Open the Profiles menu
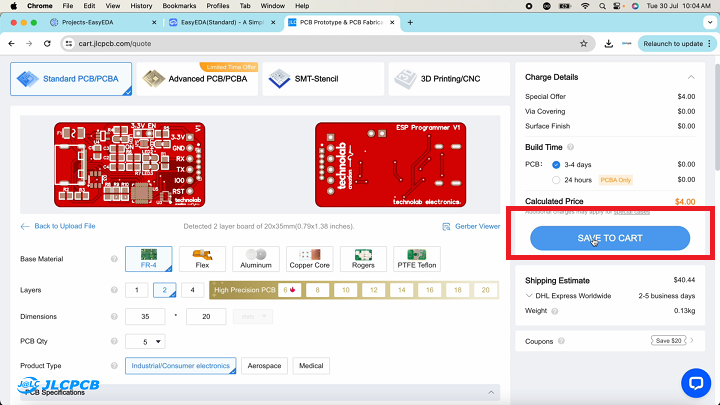Viewport: 720px width, 405px height. (x=218, y=6)
